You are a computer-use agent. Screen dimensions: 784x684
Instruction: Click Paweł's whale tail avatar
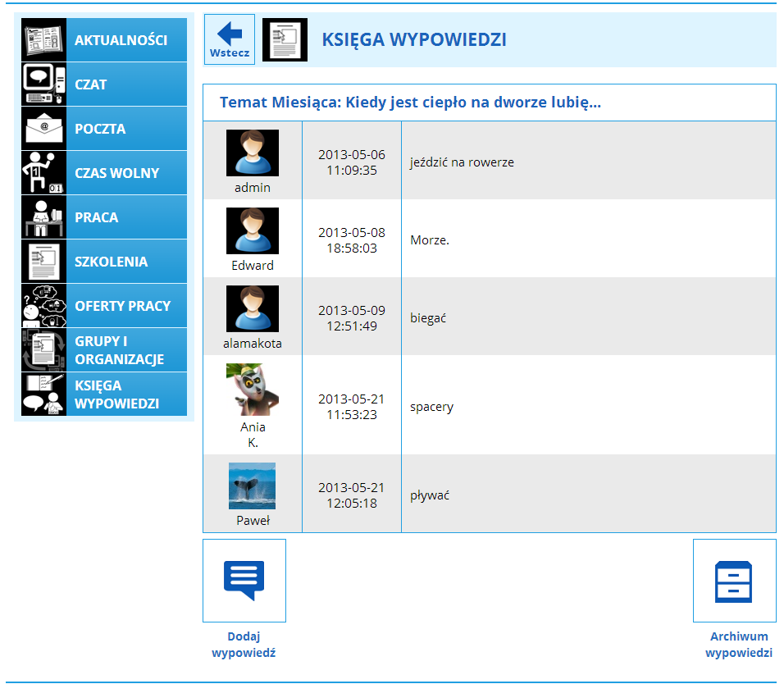coord(252,486)
